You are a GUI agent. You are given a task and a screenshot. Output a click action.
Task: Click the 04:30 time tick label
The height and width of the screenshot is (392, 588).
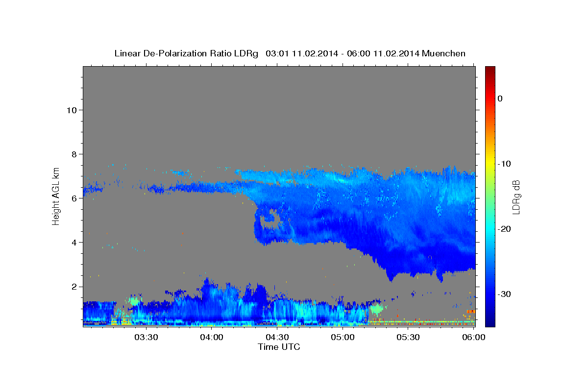277,337
